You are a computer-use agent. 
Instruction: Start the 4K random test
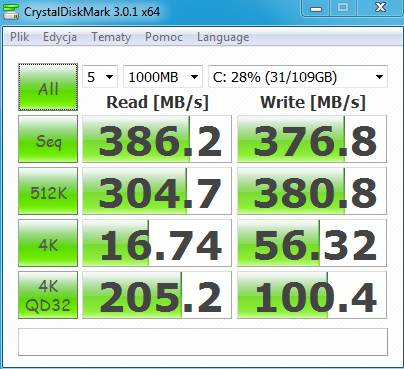pyautogui.click(x=48, y=243)
